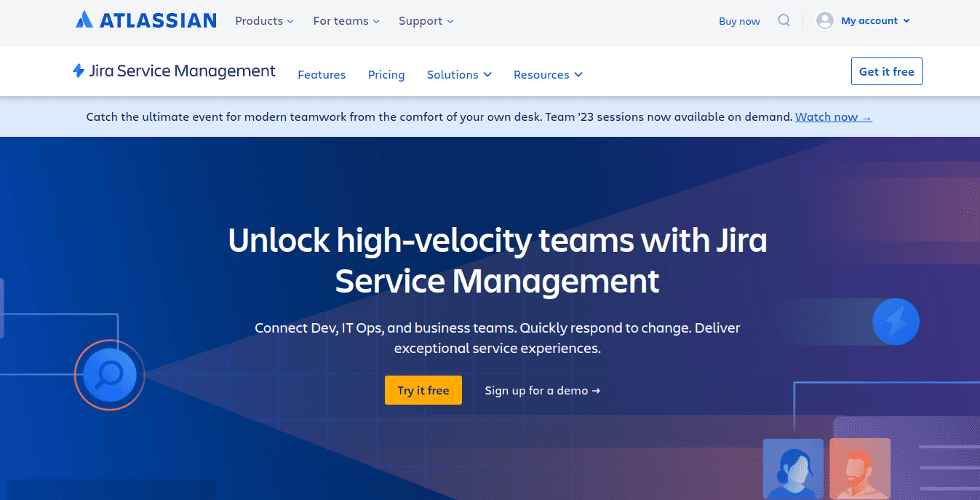Click the lightning bolt circle in hero
The height and width of the screenshot is (500, 980).
coord(896,321)
